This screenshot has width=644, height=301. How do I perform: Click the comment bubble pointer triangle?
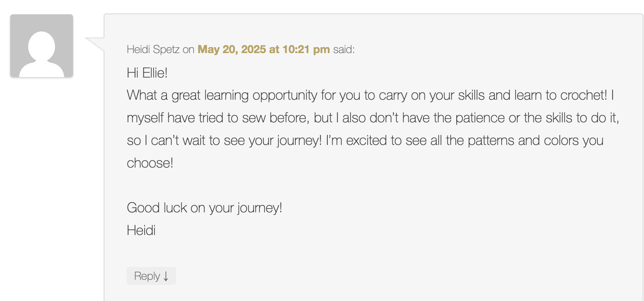point(95,44)
